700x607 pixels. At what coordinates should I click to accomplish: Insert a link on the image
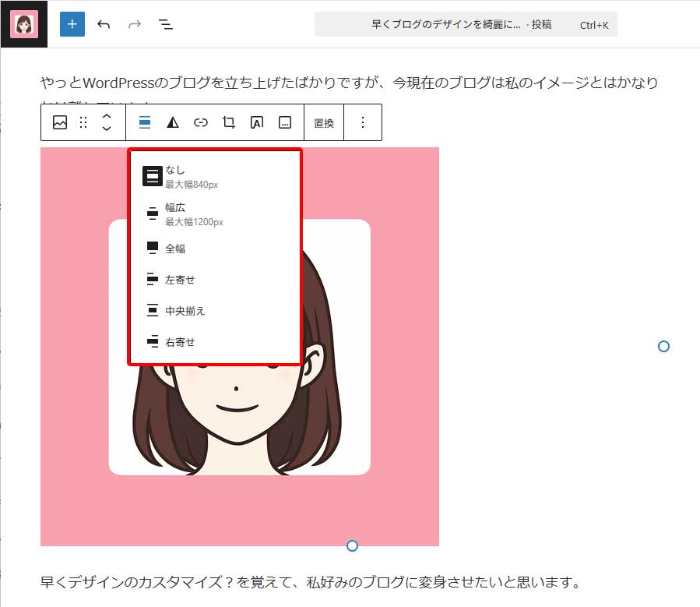point(201,122)
